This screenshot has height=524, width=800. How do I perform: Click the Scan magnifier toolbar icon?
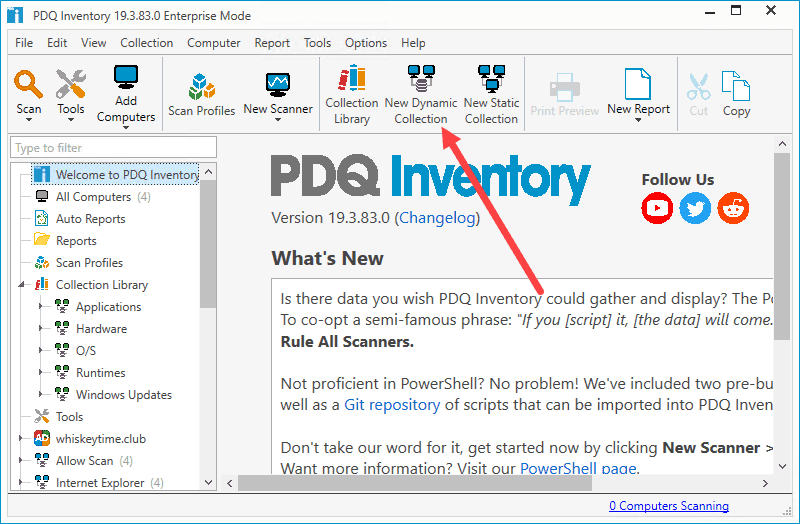tap(28, 84)
